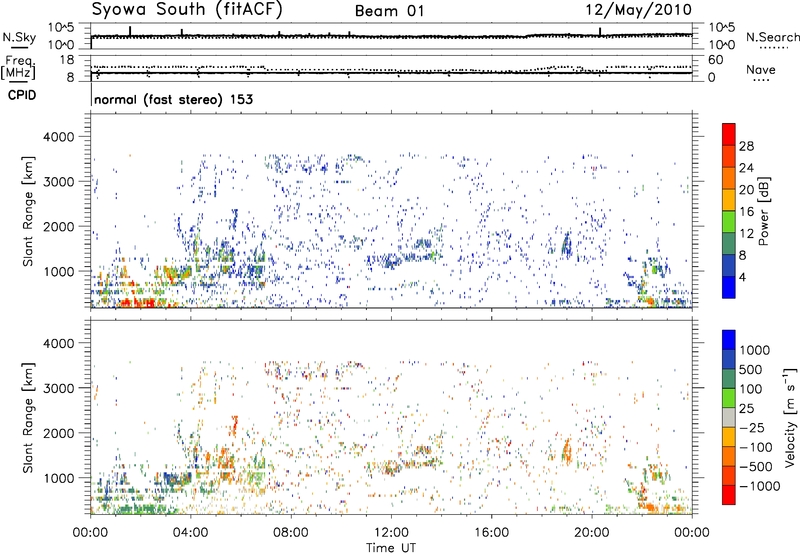800x554 pixels.
Task: Select the grey -25 to 25 velocity segment
Action: point(729,417)
